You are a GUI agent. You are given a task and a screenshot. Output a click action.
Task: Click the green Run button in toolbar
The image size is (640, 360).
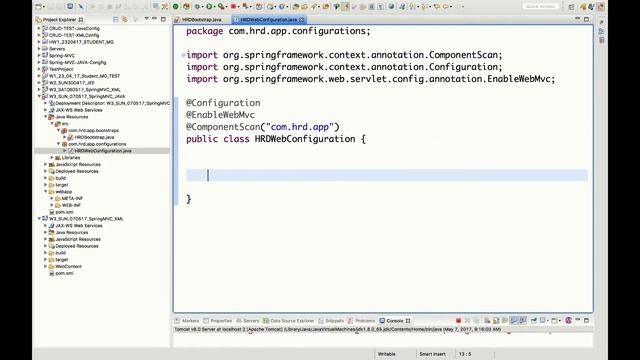209,7
